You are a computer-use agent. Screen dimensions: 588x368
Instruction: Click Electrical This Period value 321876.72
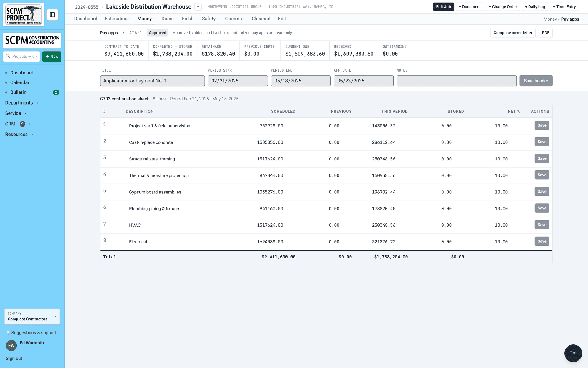(384, 242)
